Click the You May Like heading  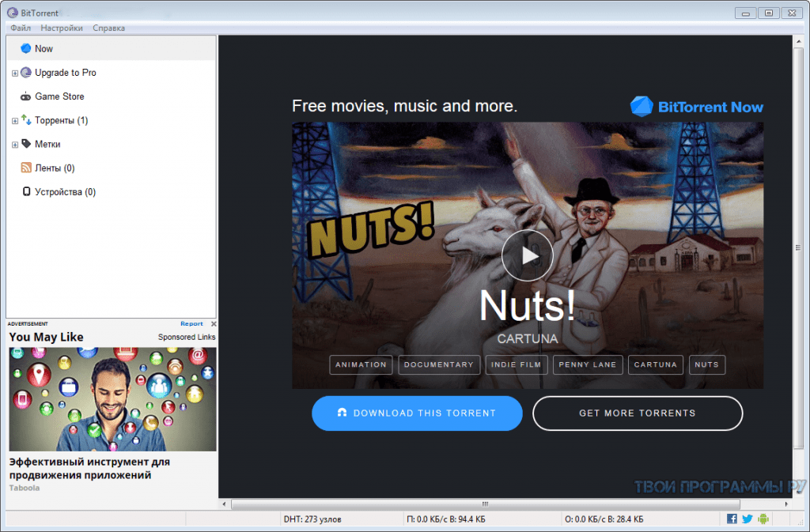[46, 337]
